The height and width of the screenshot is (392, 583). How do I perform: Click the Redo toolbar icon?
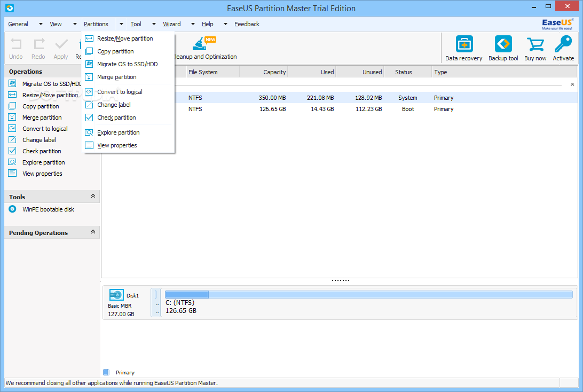38,44
